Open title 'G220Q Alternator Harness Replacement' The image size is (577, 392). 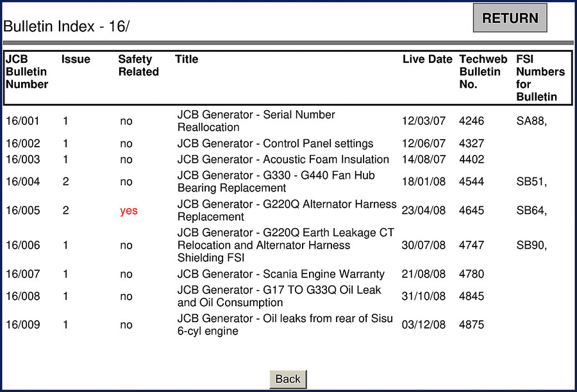287,210
